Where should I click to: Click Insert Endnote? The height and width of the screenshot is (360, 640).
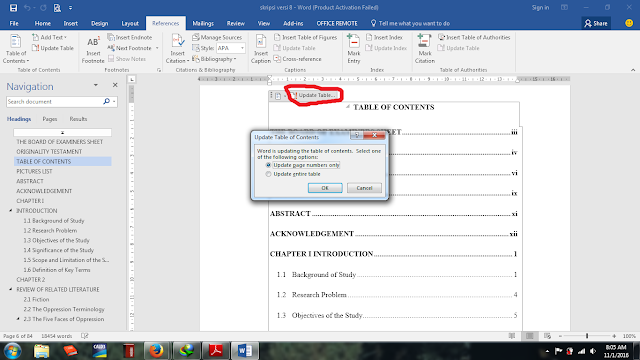(x=130, y=37)
